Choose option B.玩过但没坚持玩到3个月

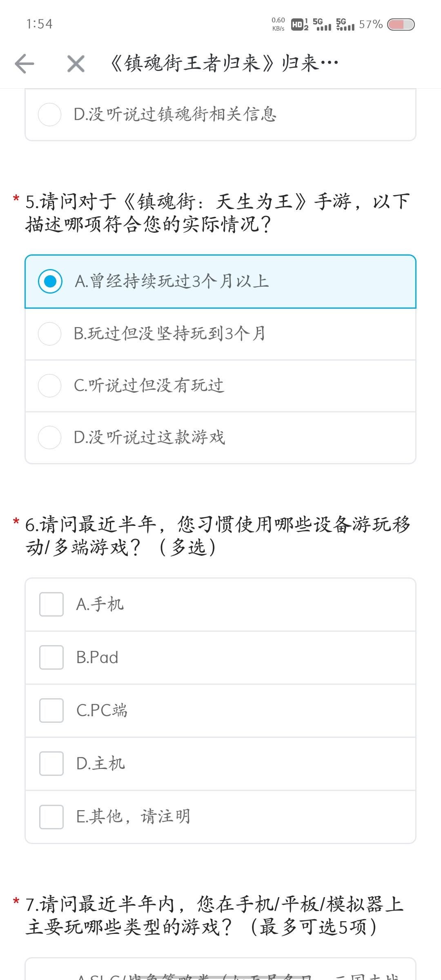point(50,334)
